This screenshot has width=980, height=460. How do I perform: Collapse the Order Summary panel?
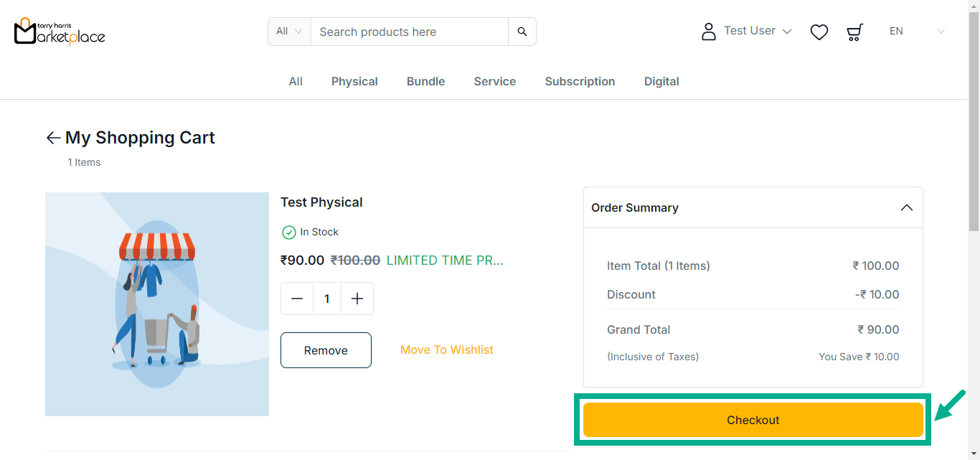click(x=906, y=207)
